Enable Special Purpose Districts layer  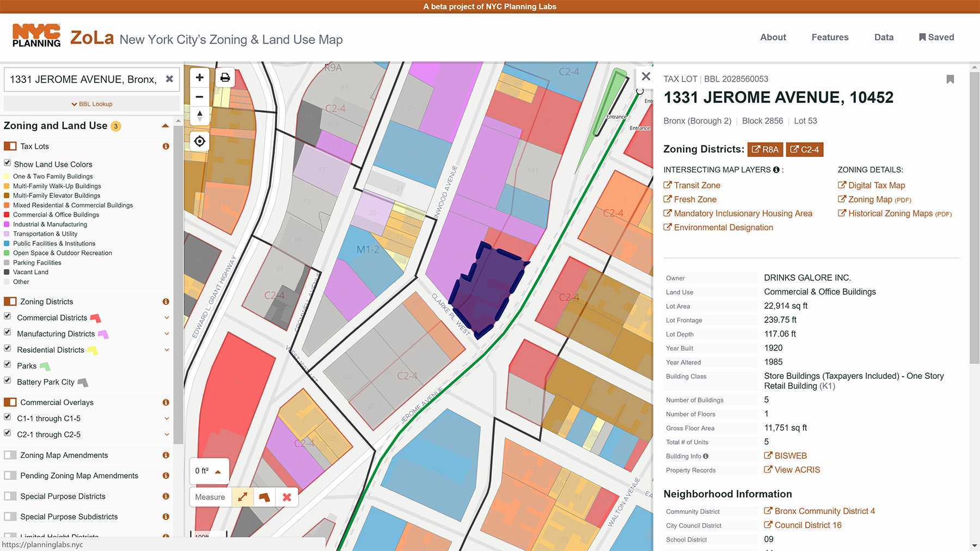[x=10, y=497]
